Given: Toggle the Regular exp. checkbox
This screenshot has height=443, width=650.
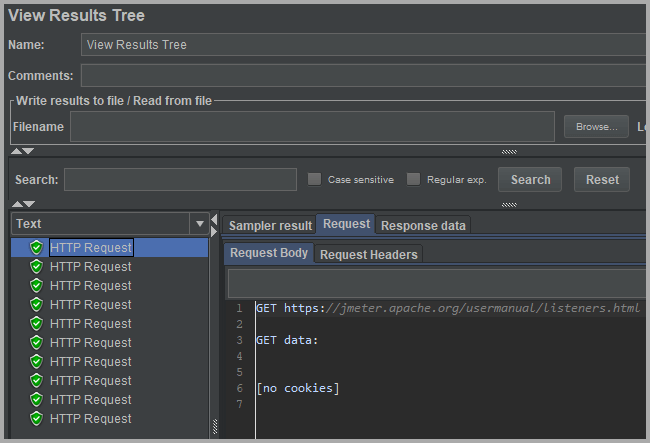Looking at the screenshot, I should (414, 180).
